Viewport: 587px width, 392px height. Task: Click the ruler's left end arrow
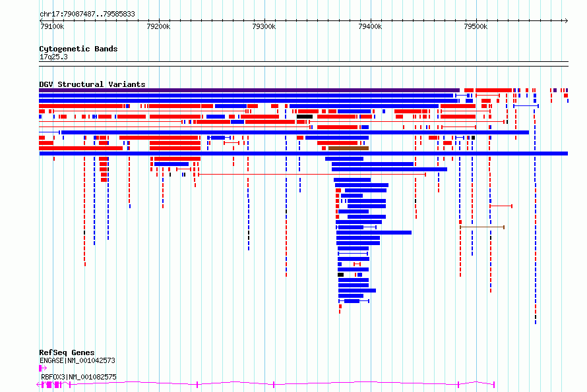click(x=41, y=20)
